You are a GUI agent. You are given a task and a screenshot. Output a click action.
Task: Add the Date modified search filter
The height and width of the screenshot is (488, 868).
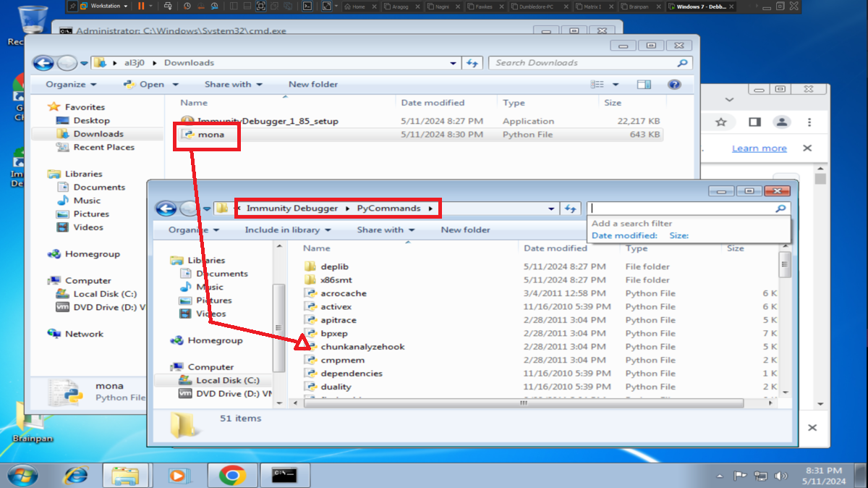coord(624,236)
